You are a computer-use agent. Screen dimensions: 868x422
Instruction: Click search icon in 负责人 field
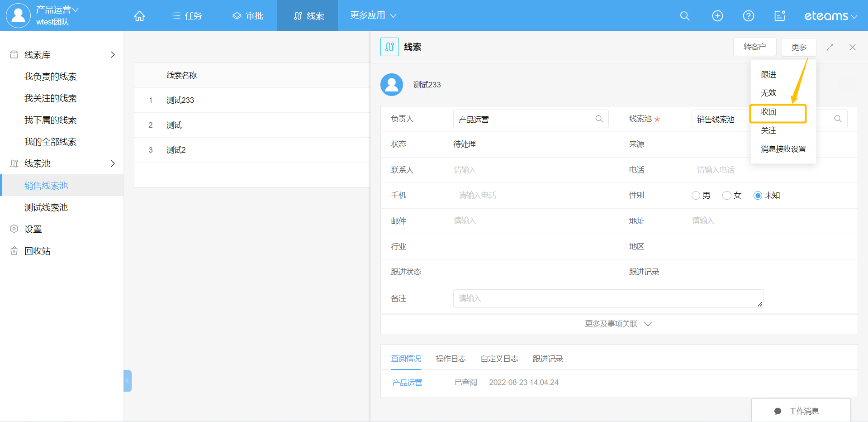click(x=599, y=119)
